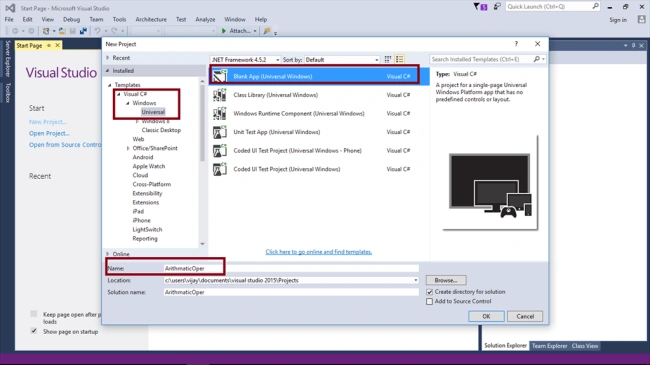Click the Visual Studio logo icon in title bar
The image size is (650, 365).
click(x=10, y=8)
